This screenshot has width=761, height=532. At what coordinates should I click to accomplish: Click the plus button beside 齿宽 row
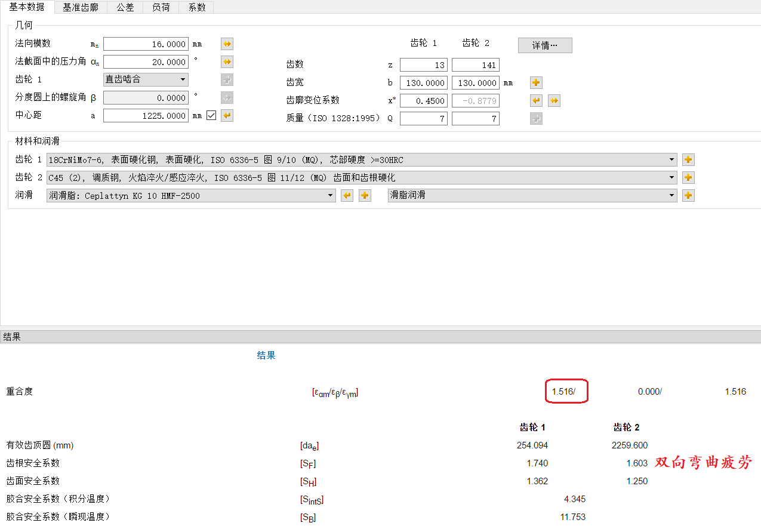point(536,83)
